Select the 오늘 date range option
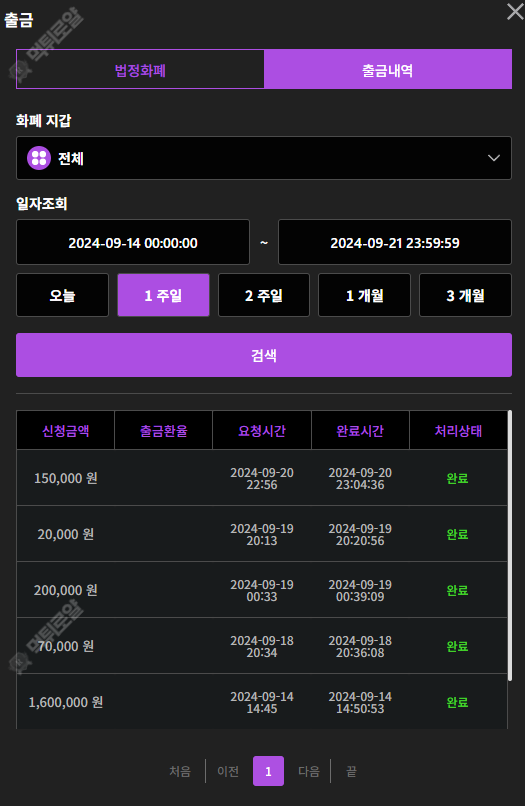The image size is (525, 806). 63,295
